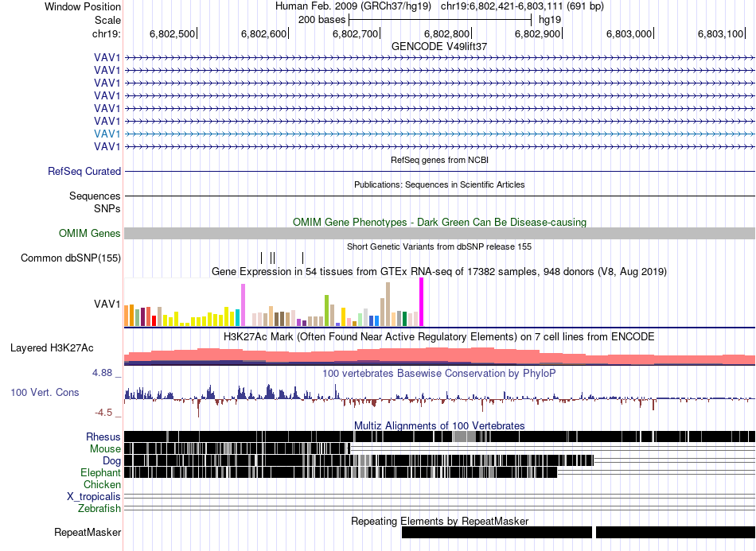Click the Chicken species label

tap(102, 484)
